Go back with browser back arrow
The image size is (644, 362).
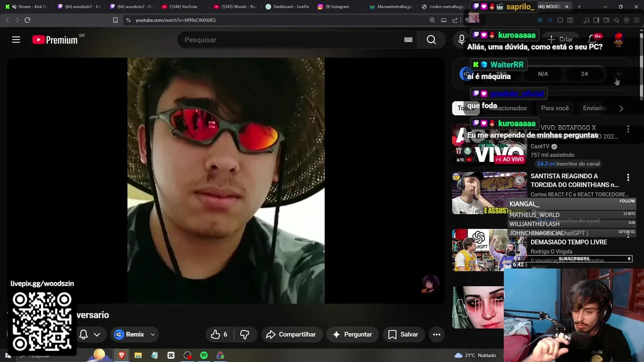[x=7, y=20]
